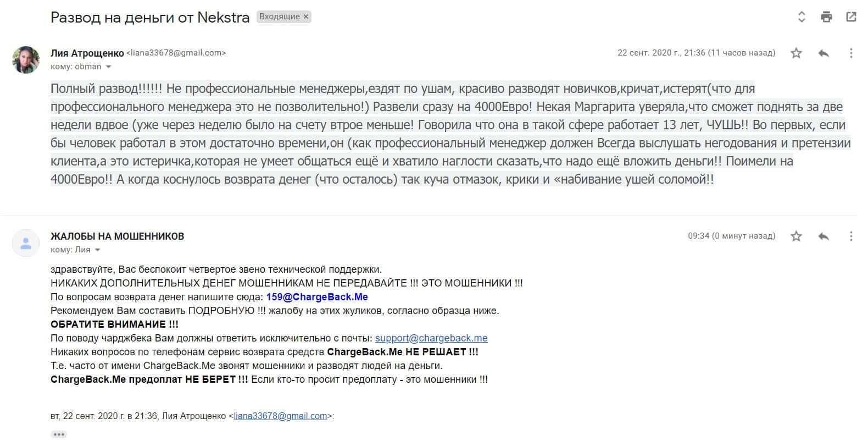Click the liana33678@gmail.com link in the quoted header
The image size is (868, 441).
280,416
